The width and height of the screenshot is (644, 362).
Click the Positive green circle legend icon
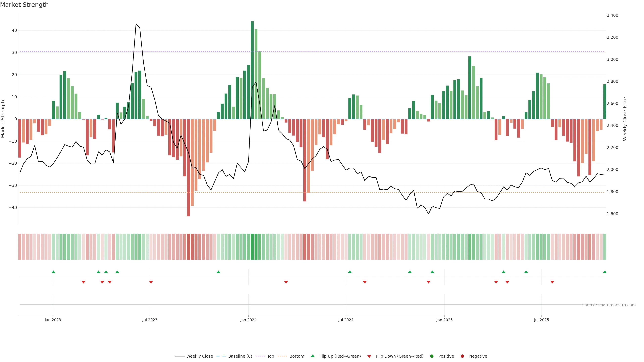(x=432, y=356)
